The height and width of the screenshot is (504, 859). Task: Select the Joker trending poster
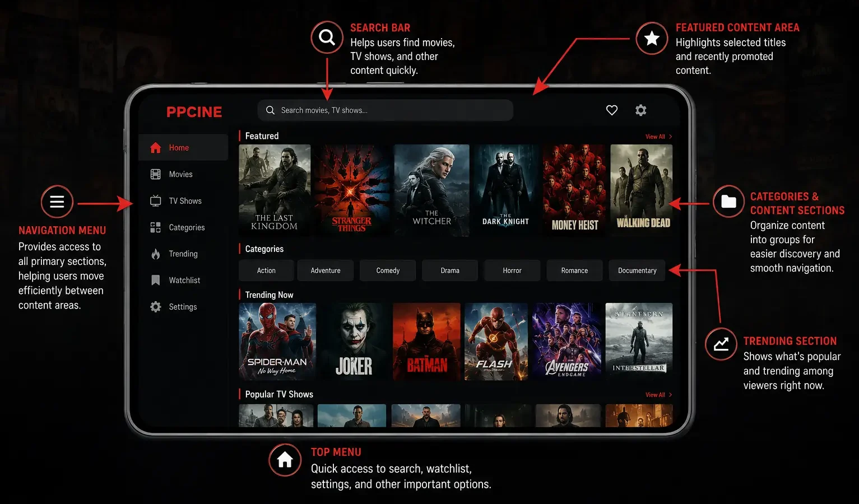tap(354, 342)
